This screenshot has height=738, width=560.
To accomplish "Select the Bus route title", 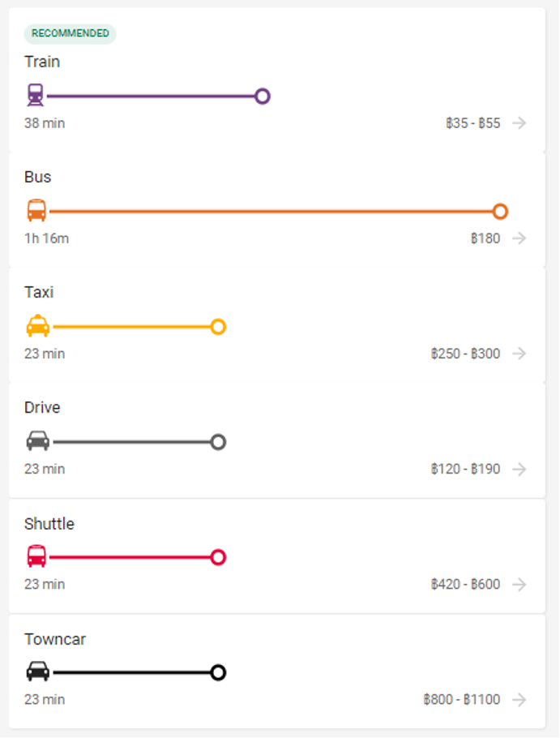I will tap(37, 177).
